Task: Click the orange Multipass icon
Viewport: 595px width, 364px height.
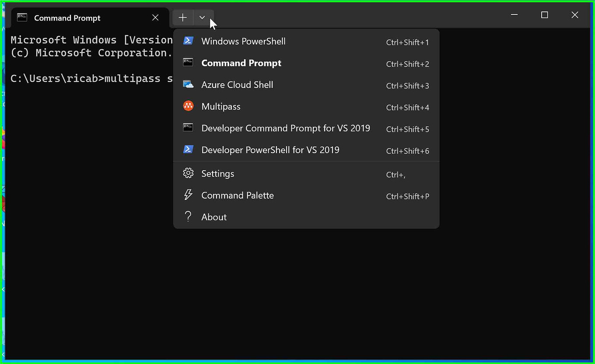Action: pos(188,106)
